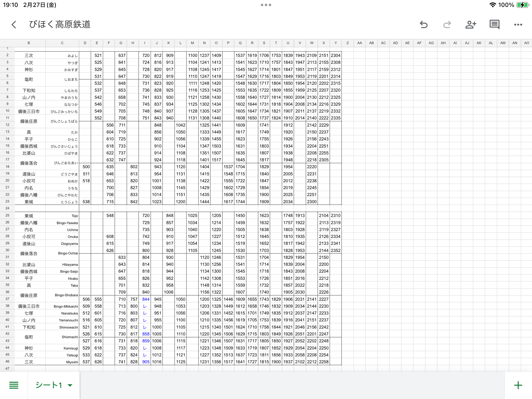The height and width of the screenshot is (399, 532).
Task: Open the three-dot more options menu
Action: pyautogui.click(x=518, y=25)
